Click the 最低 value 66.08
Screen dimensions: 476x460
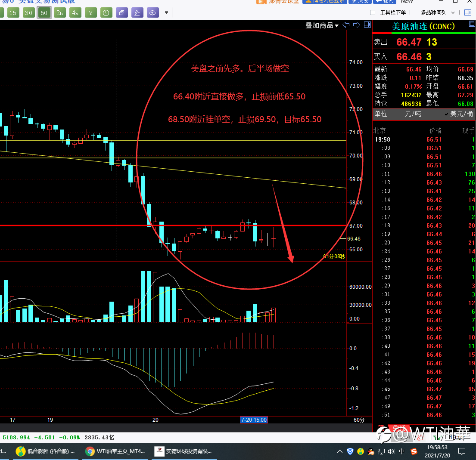pyautogui.click(x=465, y=104)
